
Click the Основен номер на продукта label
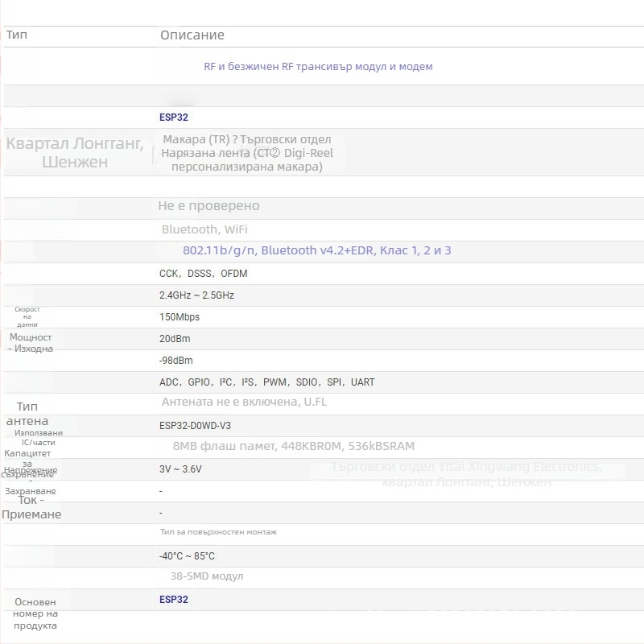[x=35, y=613]
